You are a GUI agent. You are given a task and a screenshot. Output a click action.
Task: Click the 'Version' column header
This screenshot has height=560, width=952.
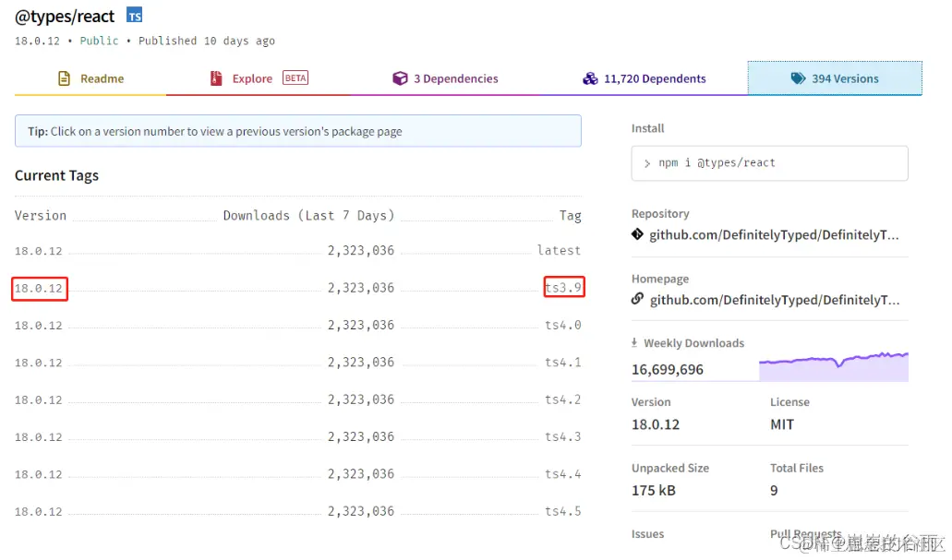[40, 215]
